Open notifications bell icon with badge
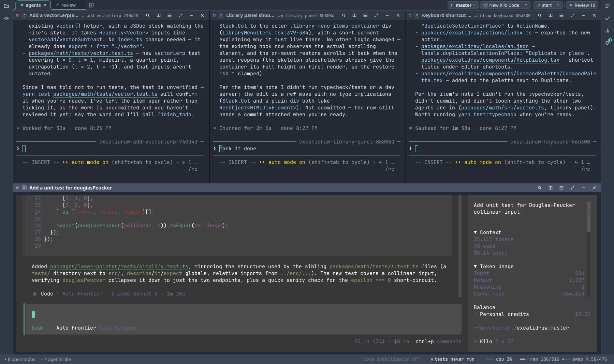Image resolution: width=614 pixels, height=364 pixels. pyautogui.click(x=608, y=43)
